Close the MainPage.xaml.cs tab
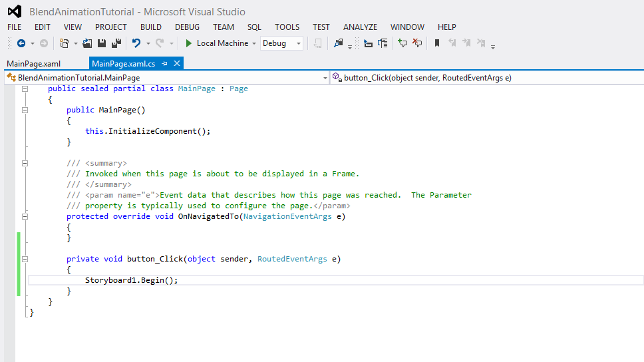This screenshot has height=362, width=644. coord(177,63)
